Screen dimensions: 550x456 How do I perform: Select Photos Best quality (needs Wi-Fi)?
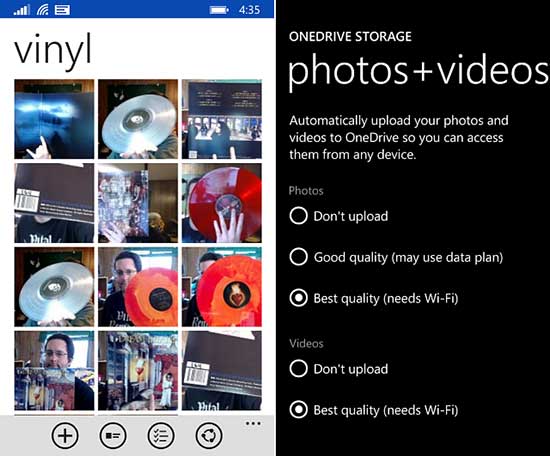[374, 298]
